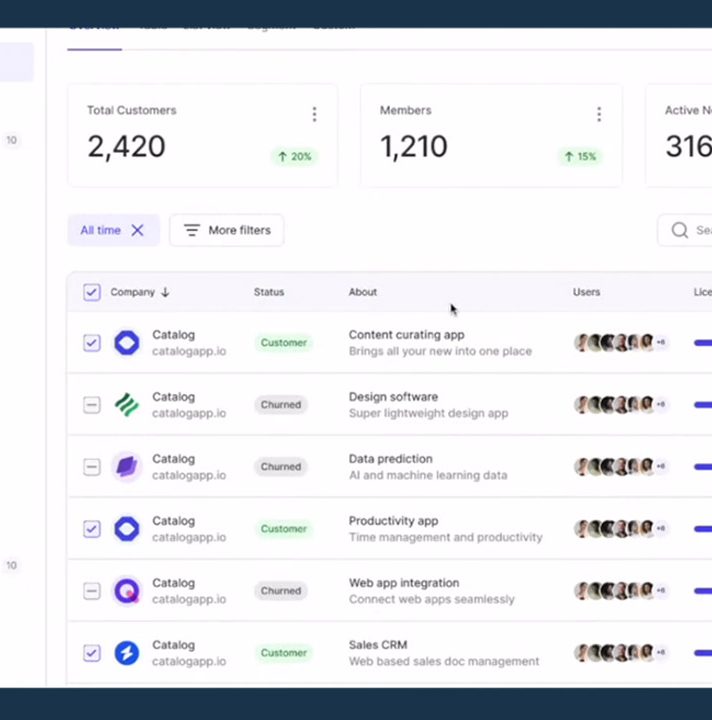Click the Status column header
Image resolution: width=712 pixels, height=720 pixels.
click(x=269, y=292)
